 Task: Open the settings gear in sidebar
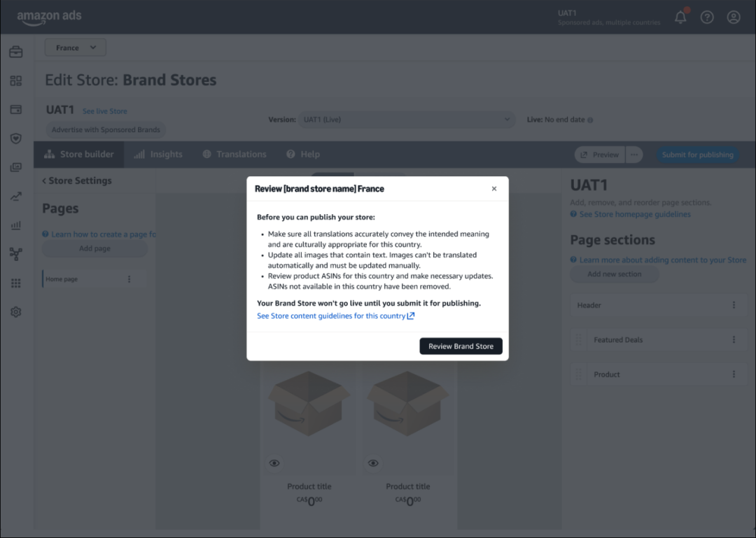pyautogui.click(x=15, y=312)
